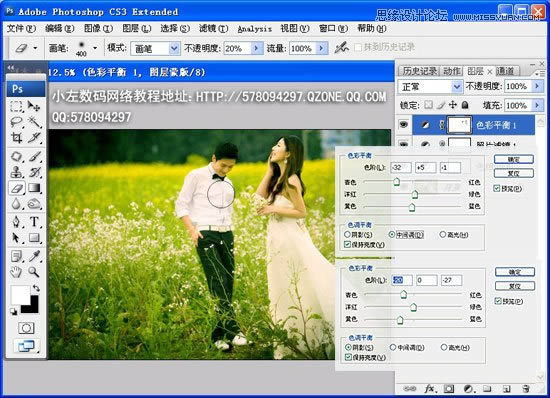Click 确定 in the upper color balance dialog
Image resolution: width=550 pixels, height=398 pixels.
(x=514, y=160)
